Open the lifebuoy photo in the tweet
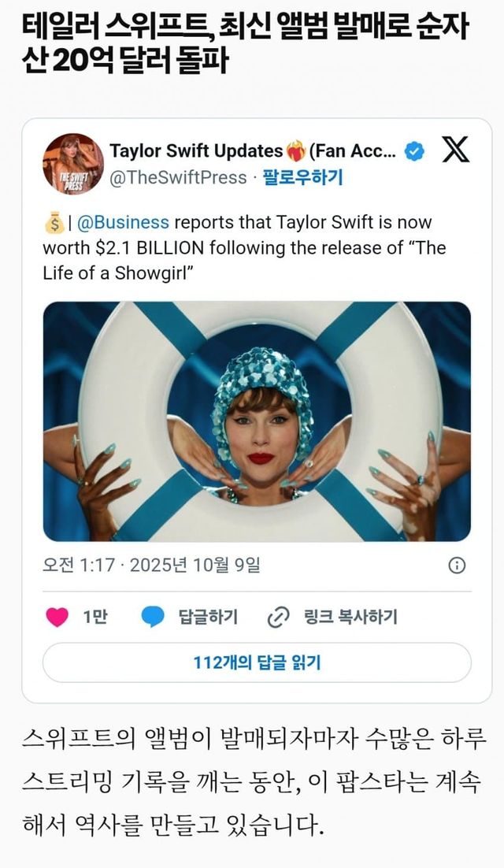 pyautogui.click(x=257, y=421)
